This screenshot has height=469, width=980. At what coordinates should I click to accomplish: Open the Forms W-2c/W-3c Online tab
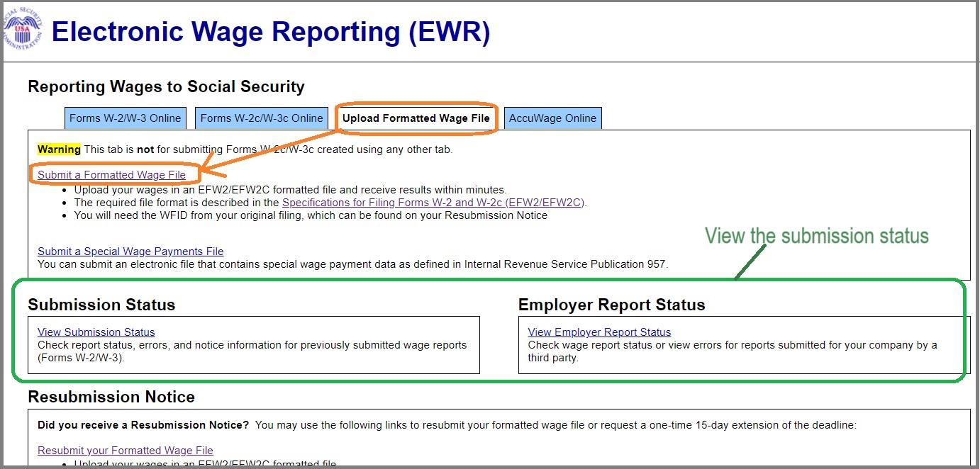(x=262, y=118)
